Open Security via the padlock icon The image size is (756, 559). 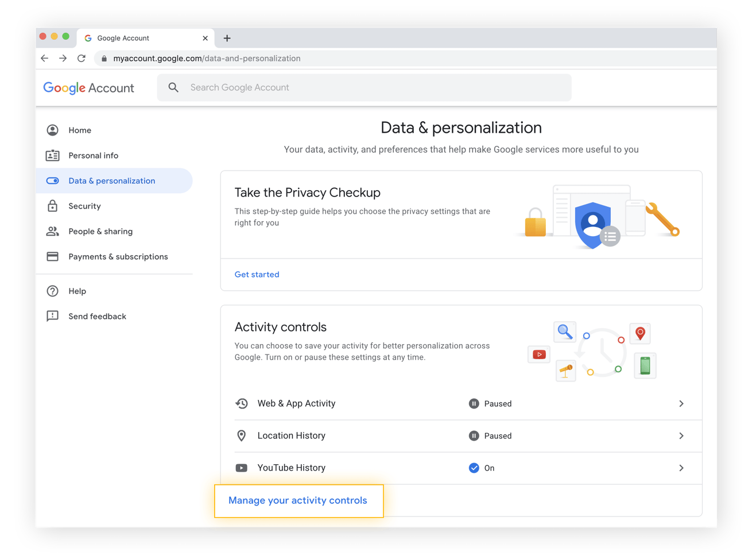point(52,206)
